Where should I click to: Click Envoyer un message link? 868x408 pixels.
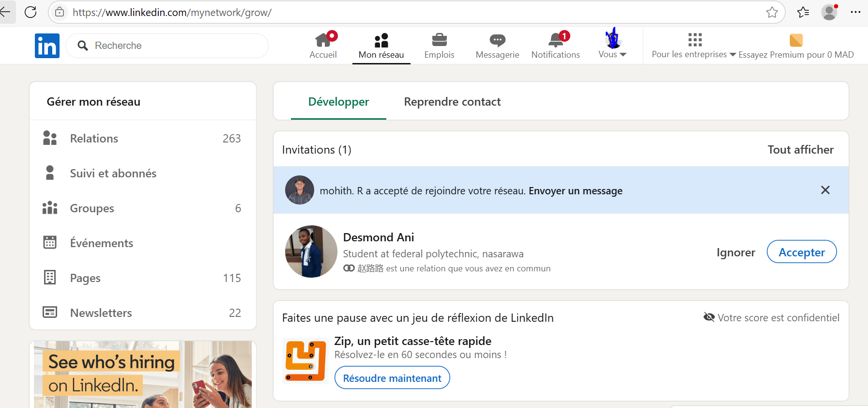pyautogui.click(x=576, y=191)
